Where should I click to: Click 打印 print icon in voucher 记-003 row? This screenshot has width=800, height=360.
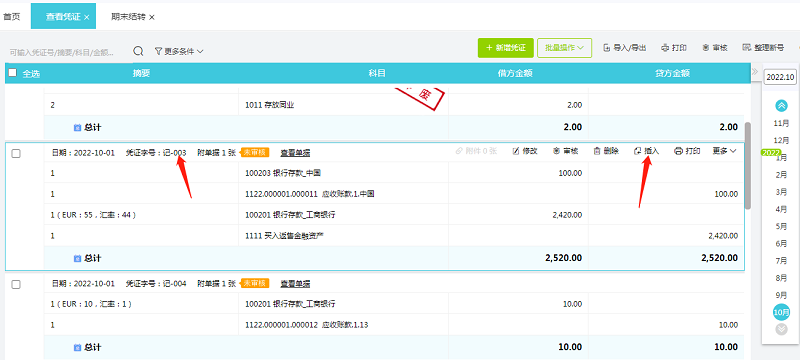point(679,151)
